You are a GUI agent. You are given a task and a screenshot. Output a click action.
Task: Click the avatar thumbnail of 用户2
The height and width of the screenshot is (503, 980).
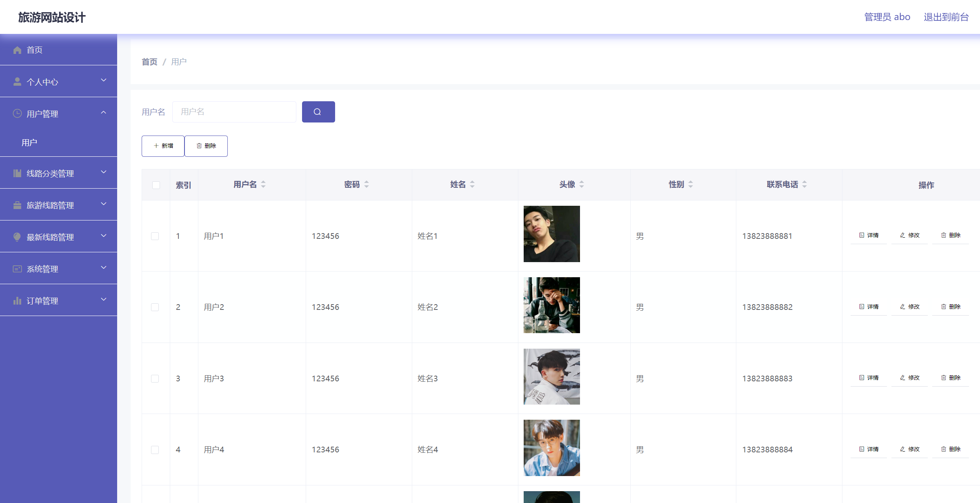point(551,305)
